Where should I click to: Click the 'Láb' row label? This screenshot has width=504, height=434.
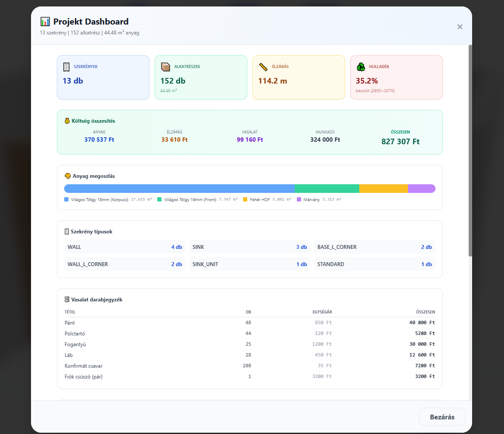coord(68,355)
